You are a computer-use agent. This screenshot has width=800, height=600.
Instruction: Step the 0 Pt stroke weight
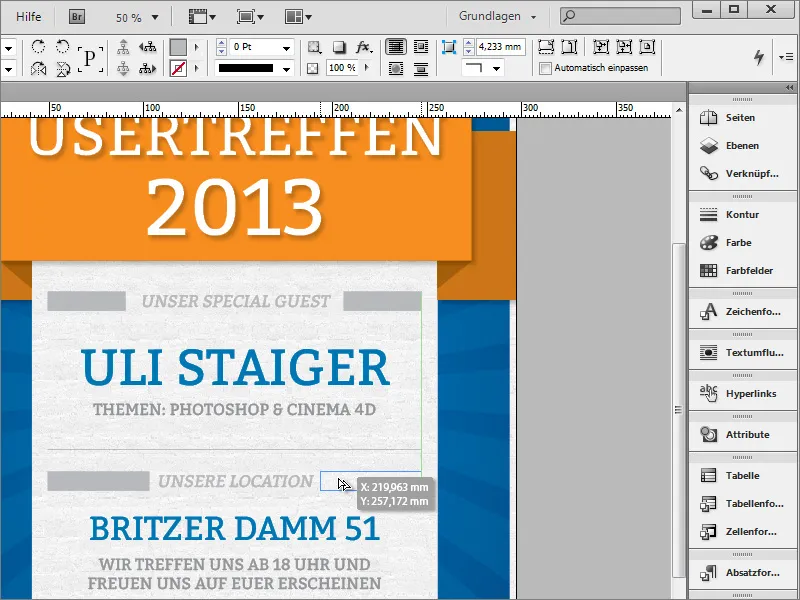click(x=221, y=47)
